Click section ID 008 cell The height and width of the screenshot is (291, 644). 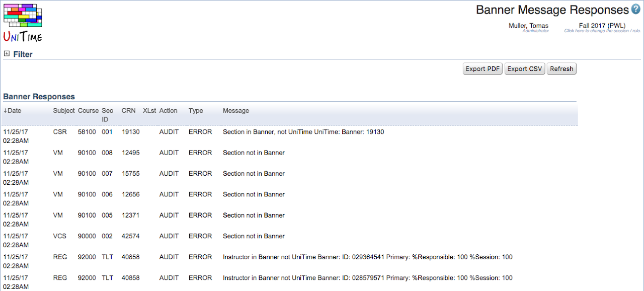[x=108, y=153]
